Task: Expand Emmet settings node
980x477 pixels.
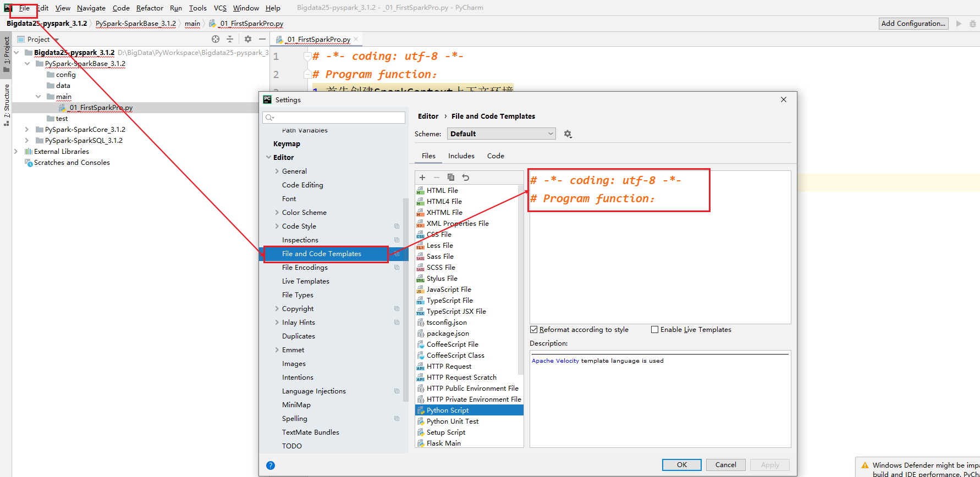Action: coord(277,350)
